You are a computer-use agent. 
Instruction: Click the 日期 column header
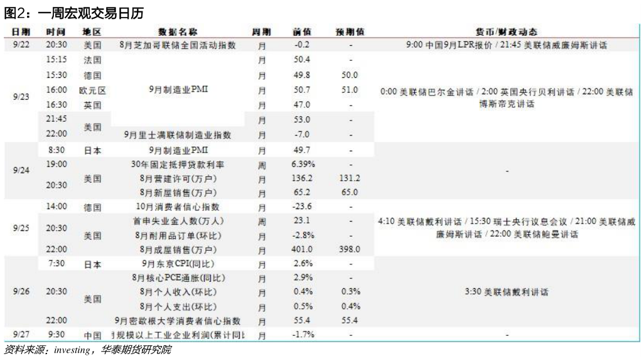pos(18,31)
